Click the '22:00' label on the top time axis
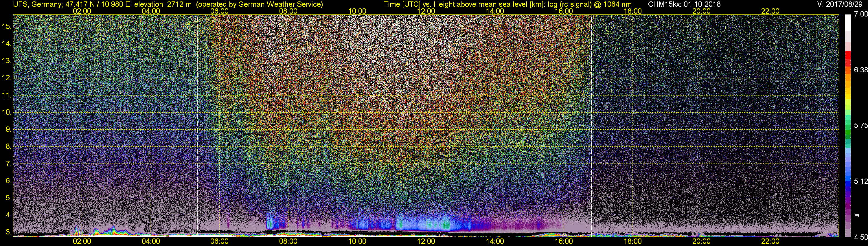 click(770, 11)
